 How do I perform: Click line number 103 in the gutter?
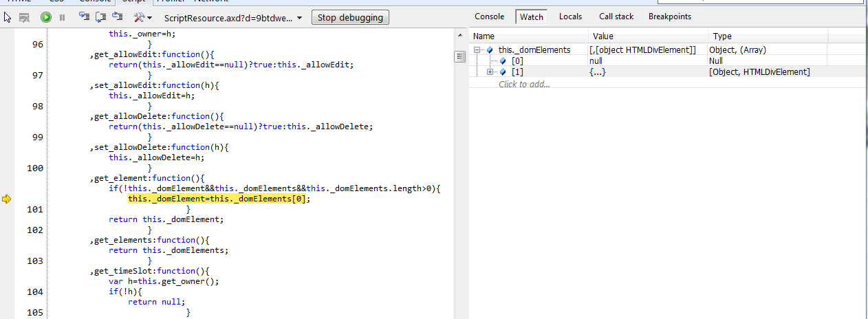point(34,261)
